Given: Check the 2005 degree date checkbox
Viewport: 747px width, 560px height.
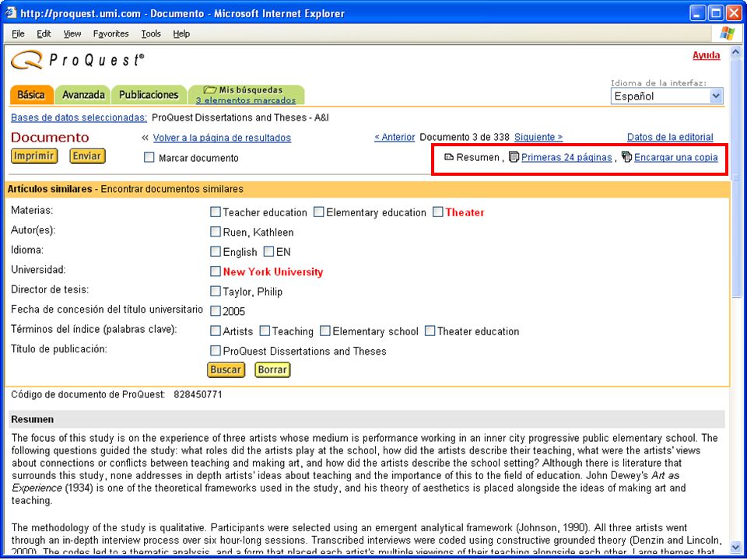Looking at the screenshot, I should pos(216,311).
